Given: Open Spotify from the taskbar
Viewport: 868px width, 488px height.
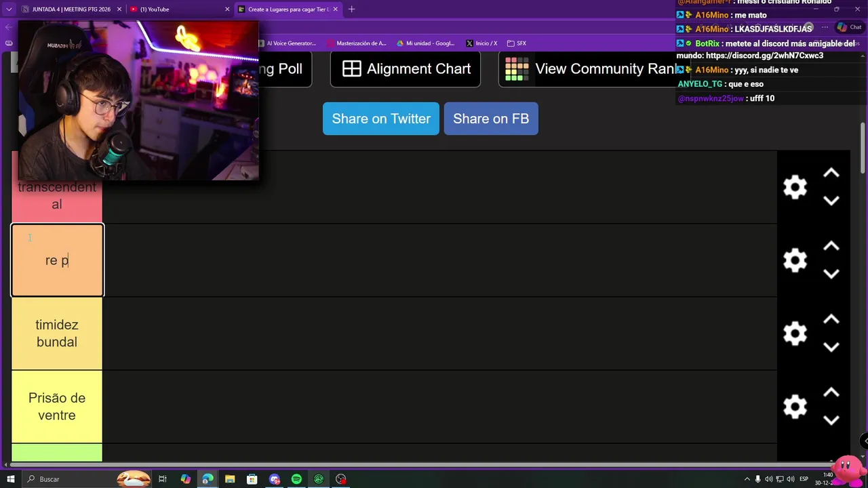Looking at the screenshot, I should pos(296,479).
